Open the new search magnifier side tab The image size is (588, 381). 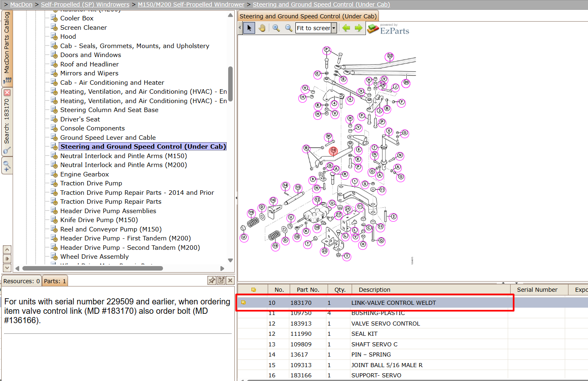point(7,166)
